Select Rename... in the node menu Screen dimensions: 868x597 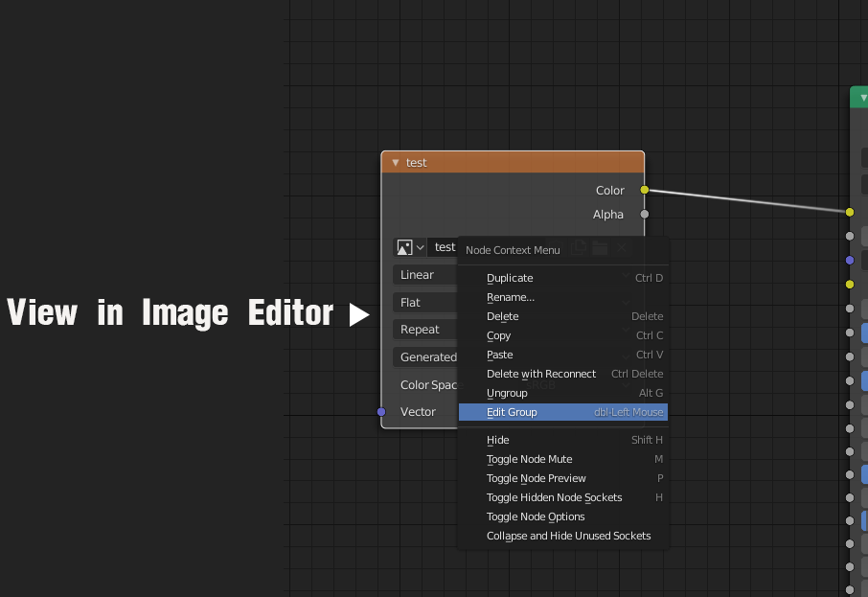[563, 297]
